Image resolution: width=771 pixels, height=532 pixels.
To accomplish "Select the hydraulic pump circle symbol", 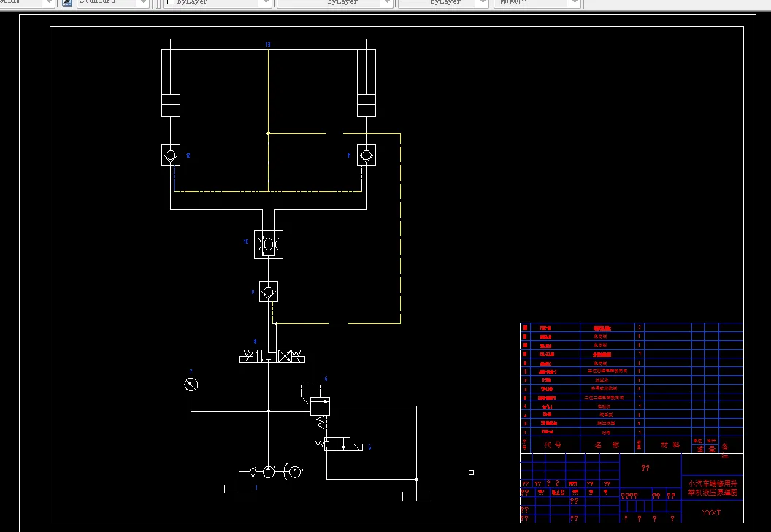I will coord(269,472).
